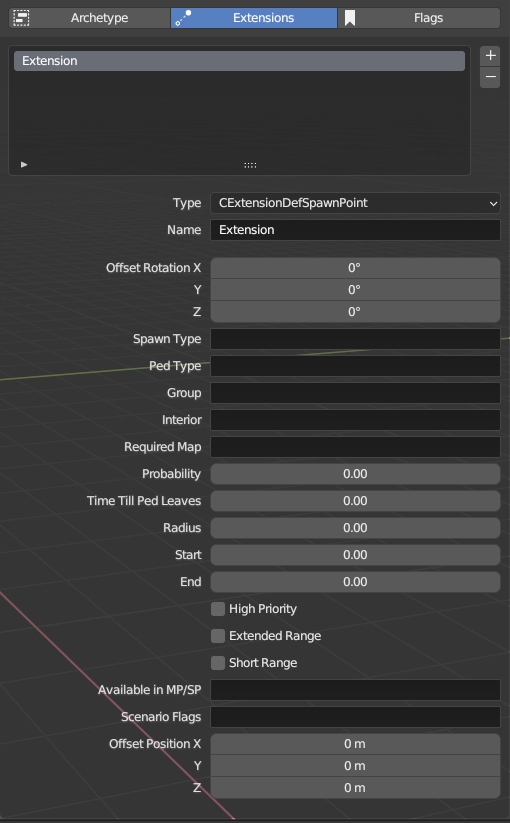510x823 pixels.
Task: Click the Probability value field
Action: click(355, 474)
